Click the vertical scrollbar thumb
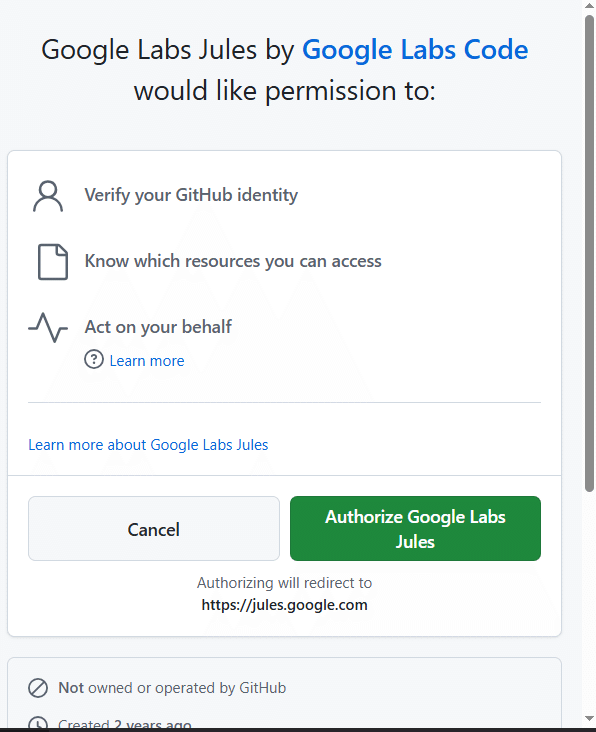This screenshot has width=596, height=732. click(590, 253)
